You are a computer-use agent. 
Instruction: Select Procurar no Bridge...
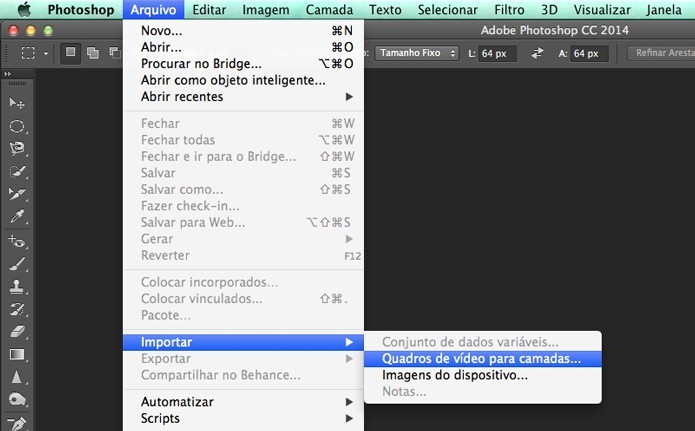[x=243, y=63]
